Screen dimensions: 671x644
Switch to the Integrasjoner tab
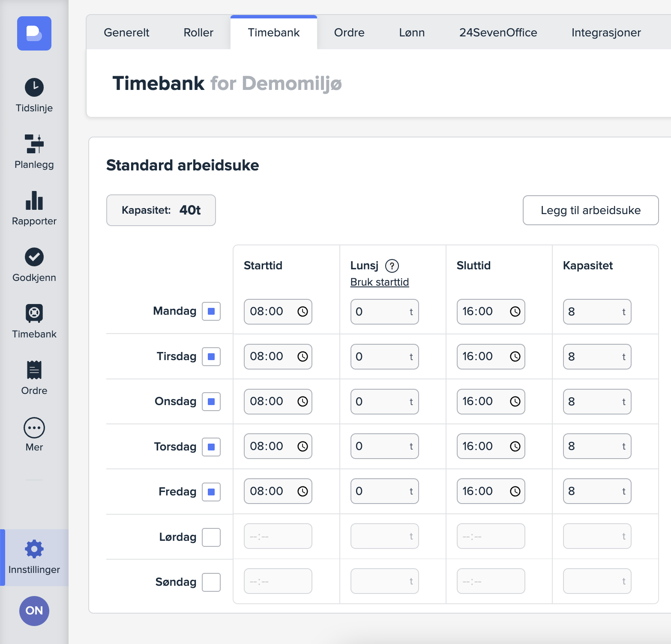[606, 33]
